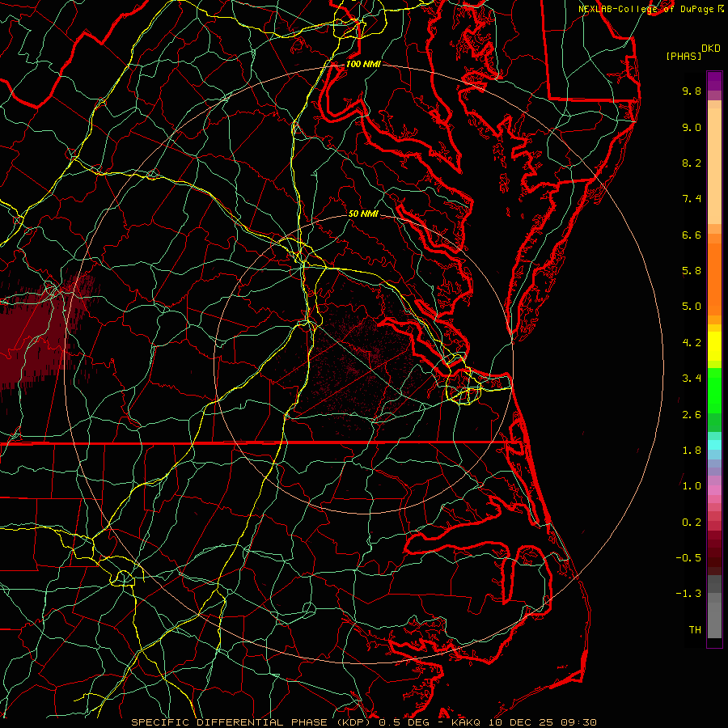
Task: Click the 7.4 legend value
Action: point(692,199)
